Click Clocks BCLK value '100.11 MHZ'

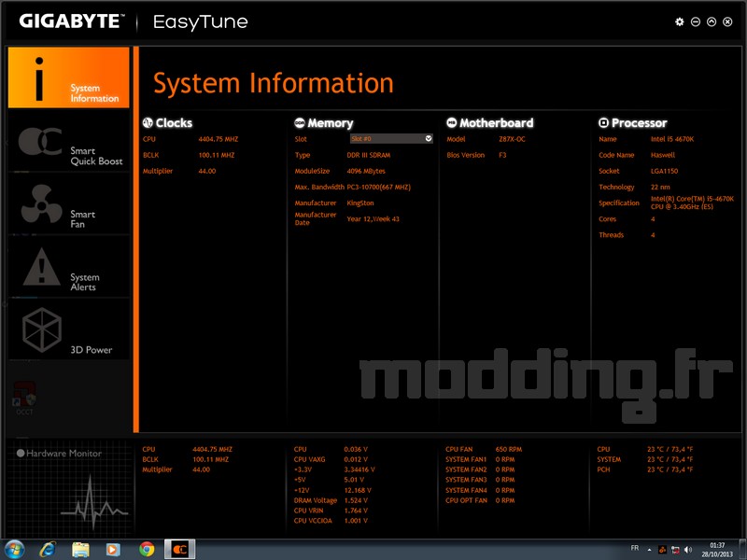tap(217, 155)
